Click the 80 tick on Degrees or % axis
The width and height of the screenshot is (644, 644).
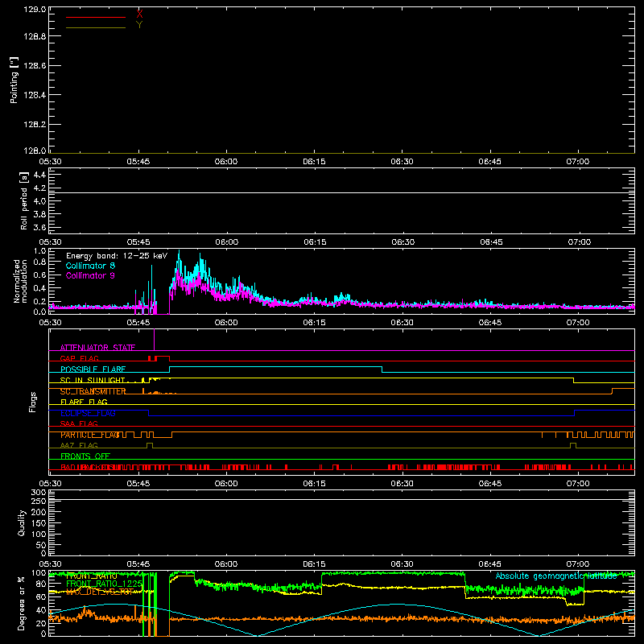pos(41,584)
